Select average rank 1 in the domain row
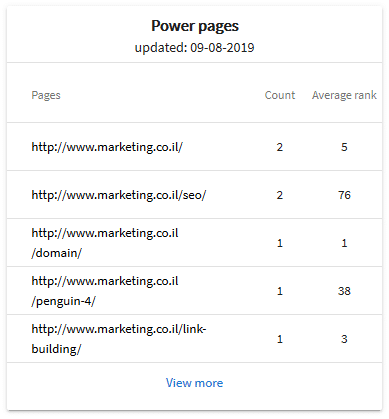The width and height of the screenshot is (389, 419). click(344, 243)
